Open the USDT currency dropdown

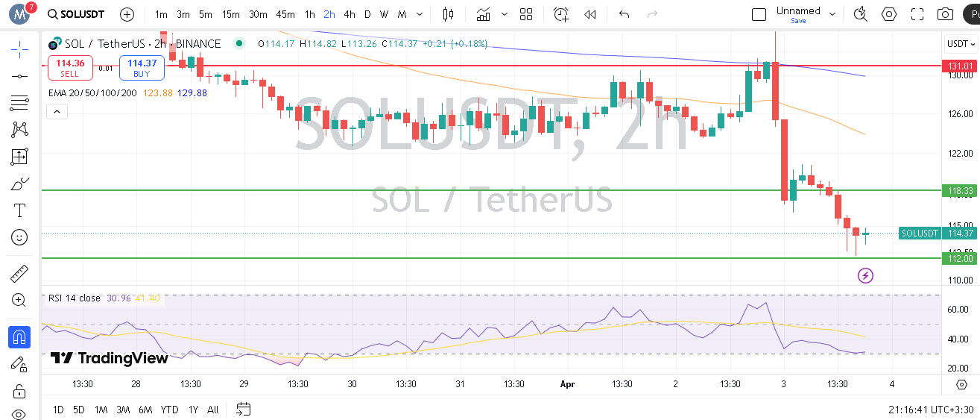pyautogui.click(x=961, y=44)
